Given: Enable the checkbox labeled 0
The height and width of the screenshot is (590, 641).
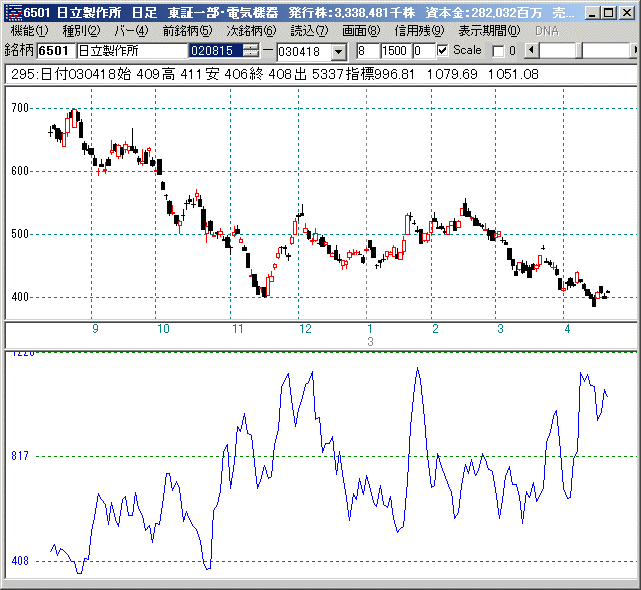Looking at the screenshot, I should 499,50.
